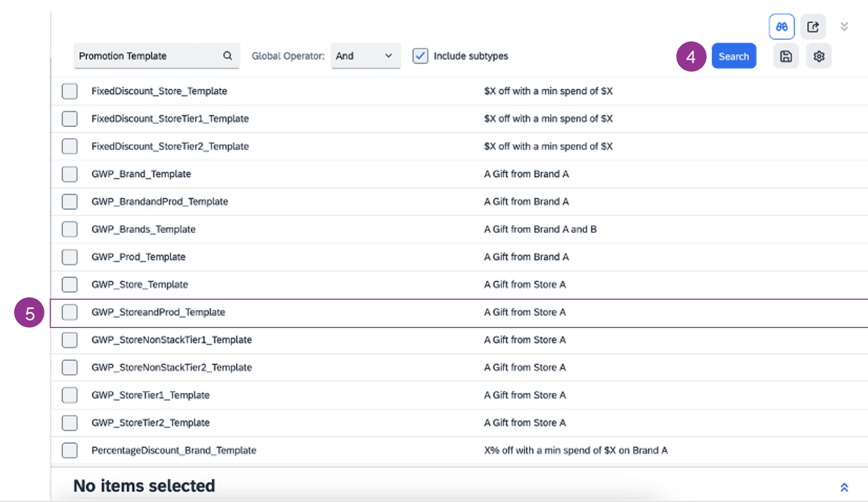This screenshot has height=502, width=868.
Task: Expand the selection panel with double-chevron up
Action: click(x=844, y=487)
